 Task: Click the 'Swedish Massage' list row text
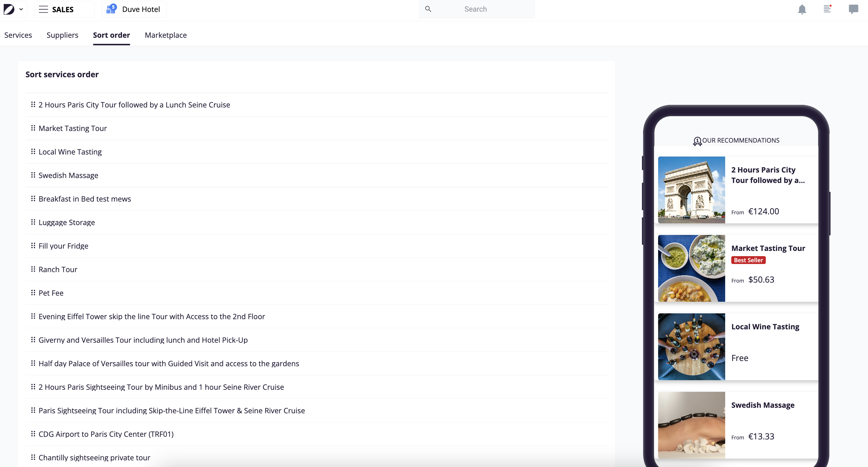[x=69, y=175]
